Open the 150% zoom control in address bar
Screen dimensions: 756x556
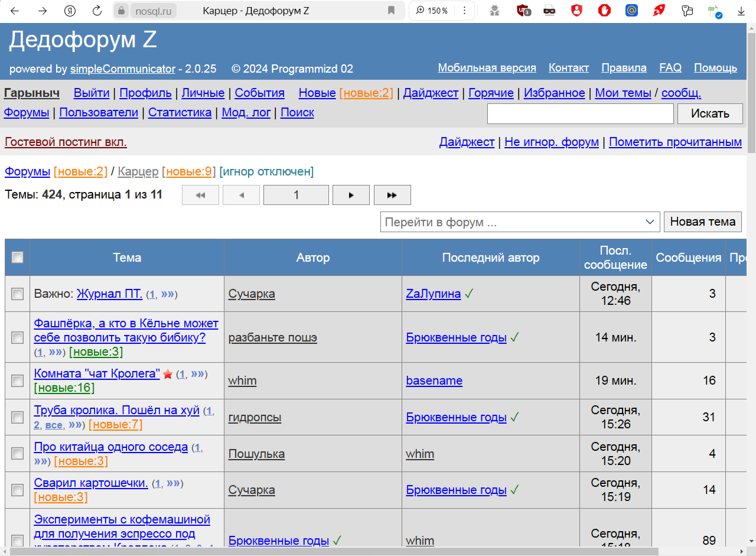pyautogui.click(x=432, y=11)
